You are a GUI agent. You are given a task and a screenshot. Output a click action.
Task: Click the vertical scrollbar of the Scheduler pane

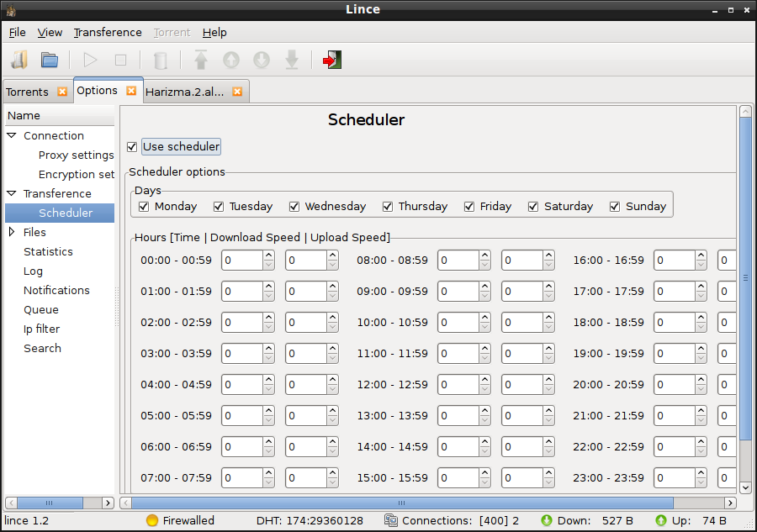745,277
